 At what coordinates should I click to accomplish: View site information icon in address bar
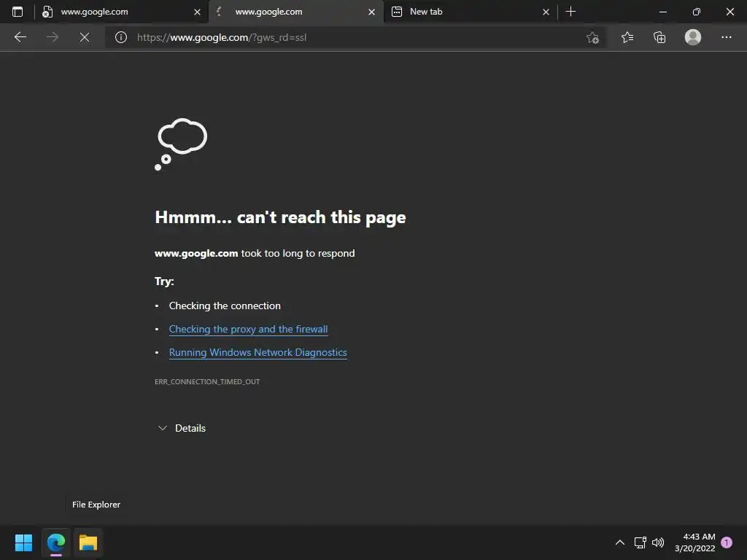[121, 37]
